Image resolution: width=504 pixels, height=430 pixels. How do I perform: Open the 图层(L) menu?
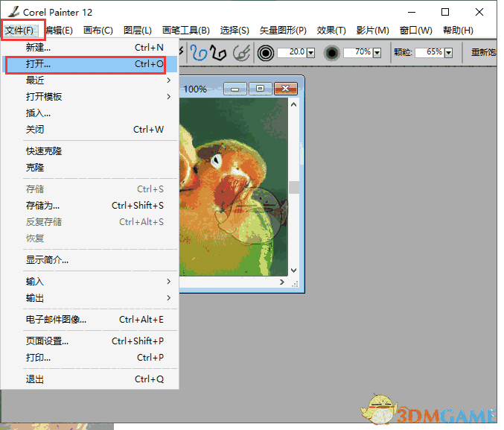(x=138, y=31)
